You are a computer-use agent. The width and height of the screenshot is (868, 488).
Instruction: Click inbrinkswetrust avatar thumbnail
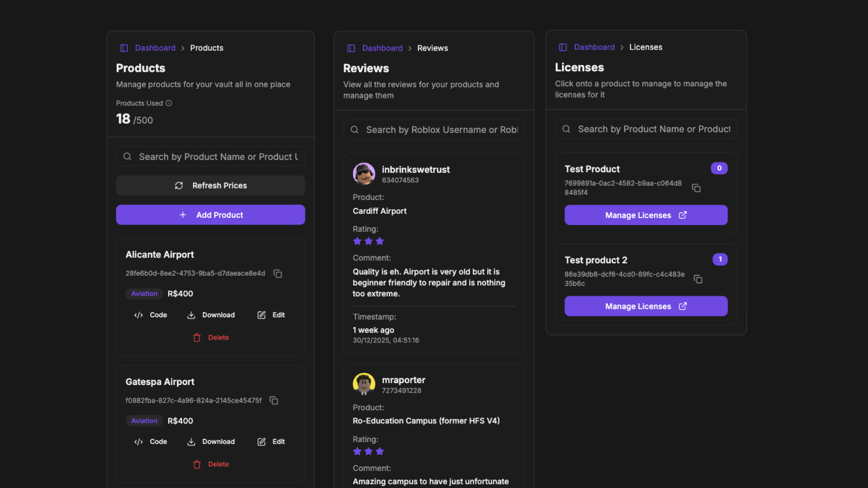tap(364, 174)
